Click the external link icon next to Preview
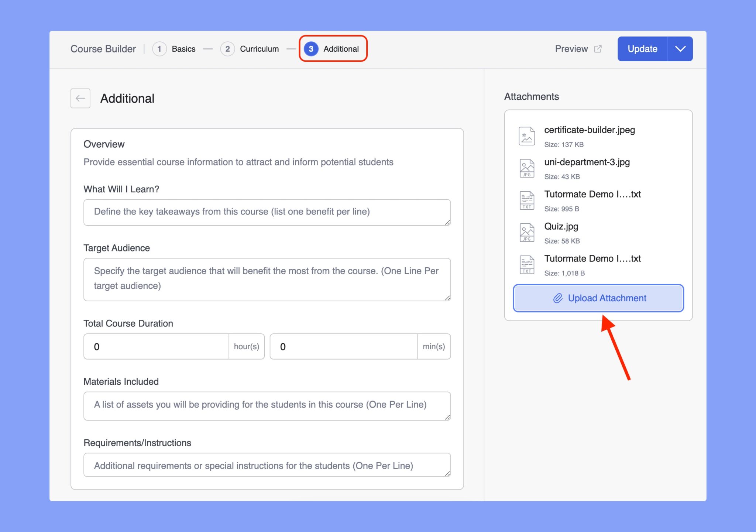This screenshot has height=532, width=756. pos(598,49)
